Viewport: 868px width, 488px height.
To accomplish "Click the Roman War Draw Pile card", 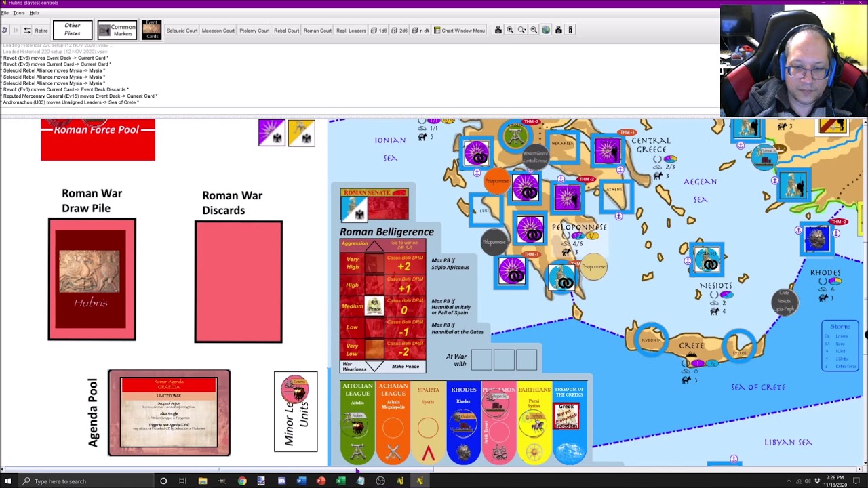I will [x=92, y=279].
